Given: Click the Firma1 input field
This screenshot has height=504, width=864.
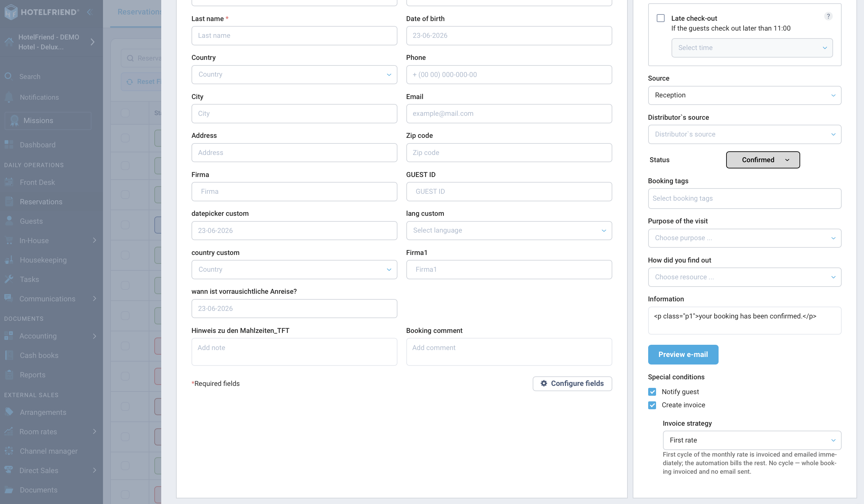Looking at the screenshot, I should (x=509, y=269).
